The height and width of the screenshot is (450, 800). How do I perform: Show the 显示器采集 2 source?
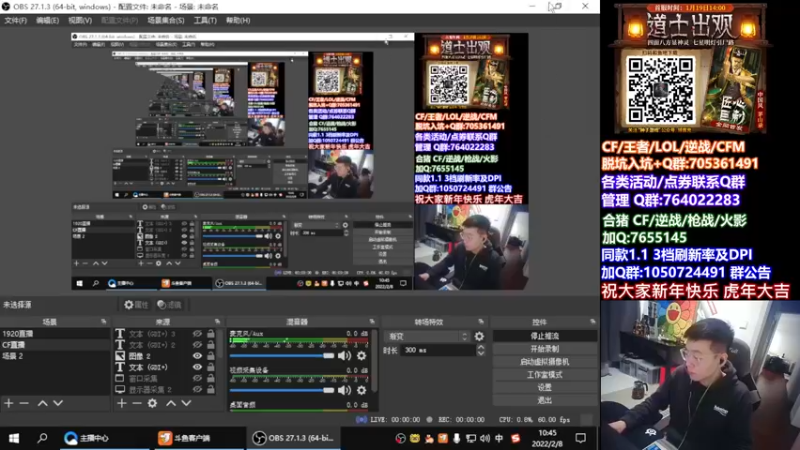point(197,389)
